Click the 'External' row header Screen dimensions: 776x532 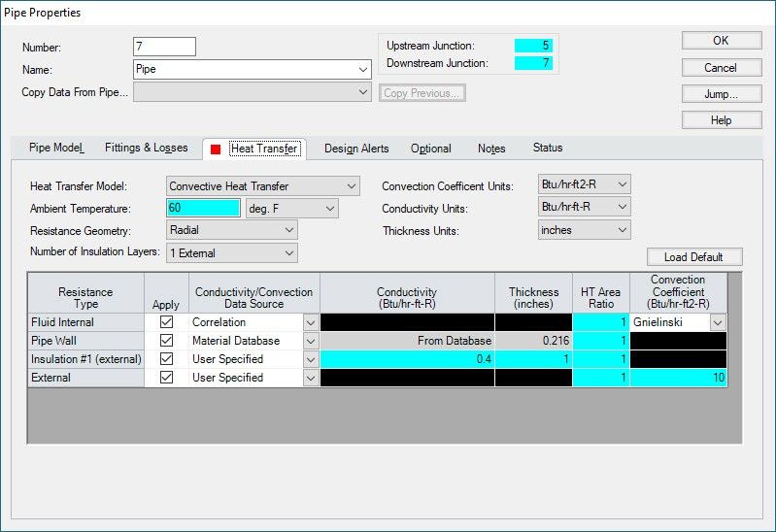(86, 378)
